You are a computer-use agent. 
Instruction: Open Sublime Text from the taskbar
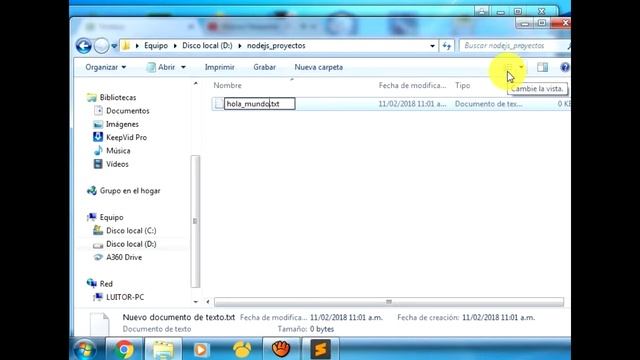click(320, 349)
